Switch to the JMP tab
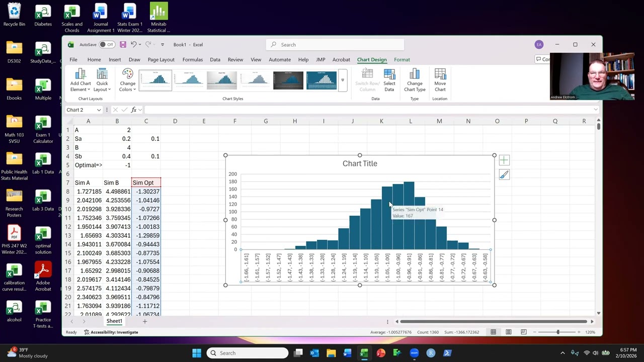 click(x=320, y=59)
